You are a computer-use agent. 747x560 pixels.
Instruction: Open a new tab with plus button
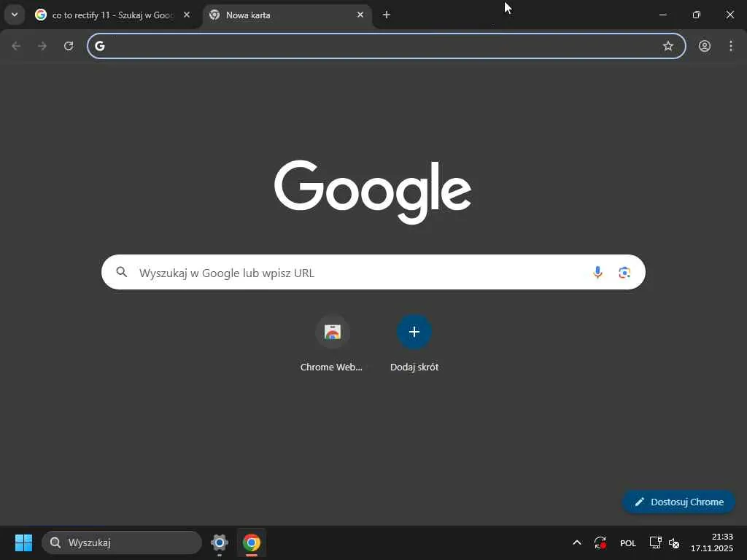point(387,15)
